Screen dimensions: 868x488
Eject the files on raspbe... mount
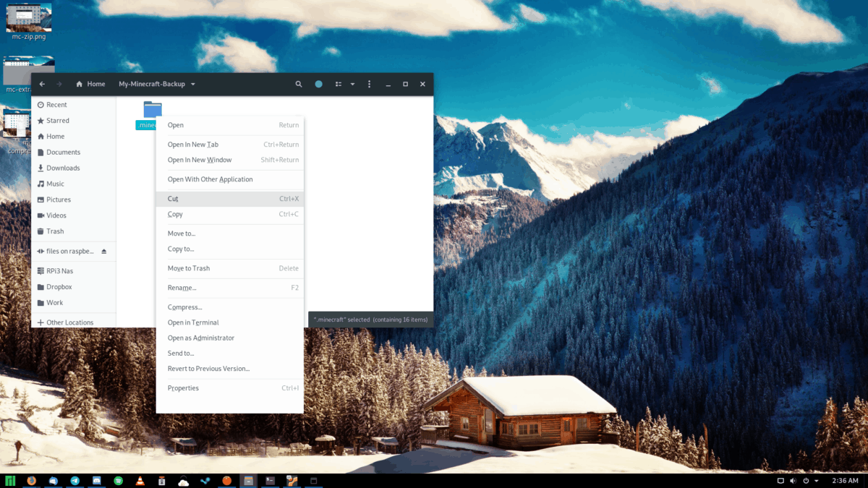tap(103, 251)
